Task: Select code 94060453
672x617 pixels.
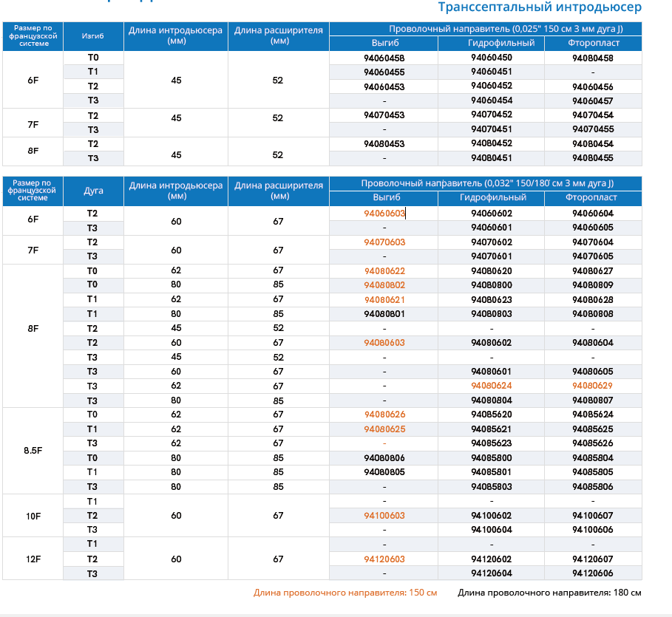Action: coord(384,86)
